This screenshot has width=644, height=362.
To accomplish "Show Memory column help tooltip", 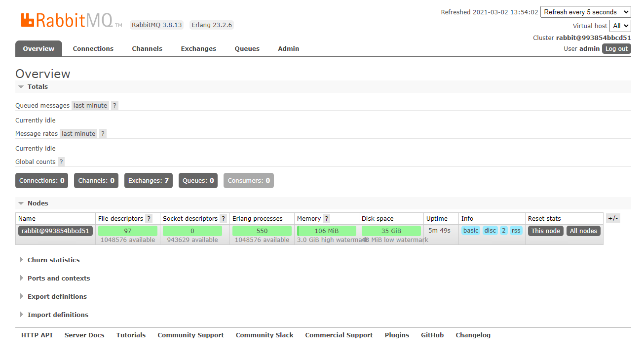I will click(327, 218).
